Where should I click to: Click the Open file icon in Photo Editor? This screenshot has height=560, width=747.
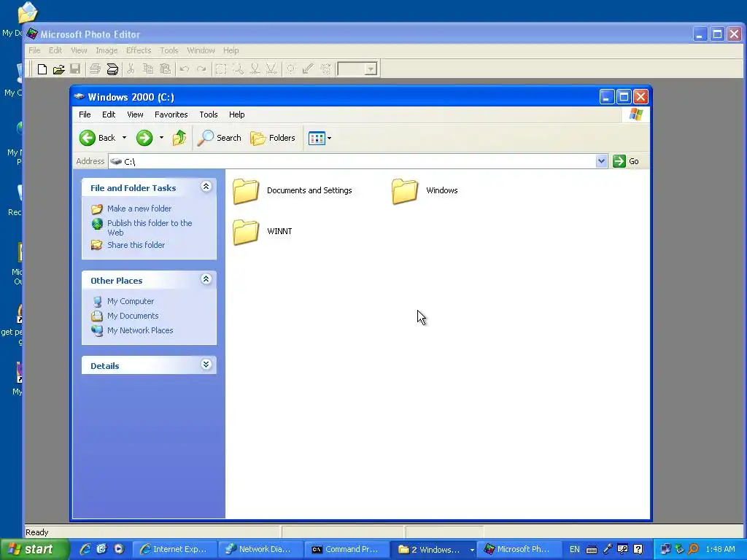pyautogui.click(x=58, y=69)
